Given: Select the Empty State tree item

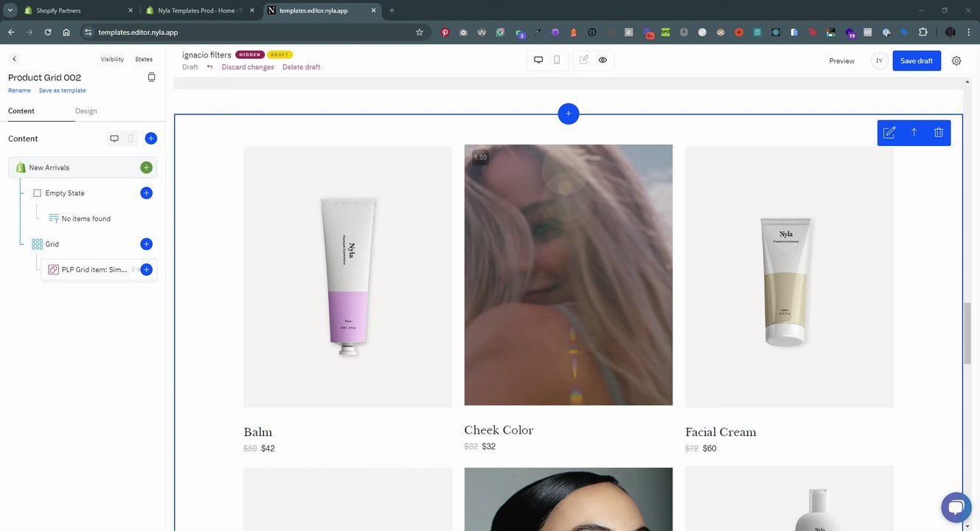Looking at the screenshot, I should click(x=65, y=193).
